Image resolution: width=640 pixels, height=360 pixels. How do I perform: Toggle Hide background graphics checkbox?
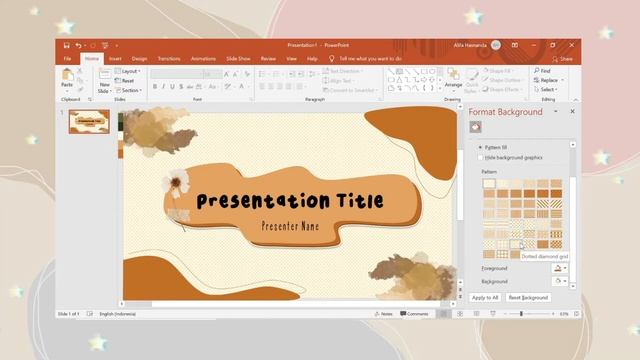[480, 158]
